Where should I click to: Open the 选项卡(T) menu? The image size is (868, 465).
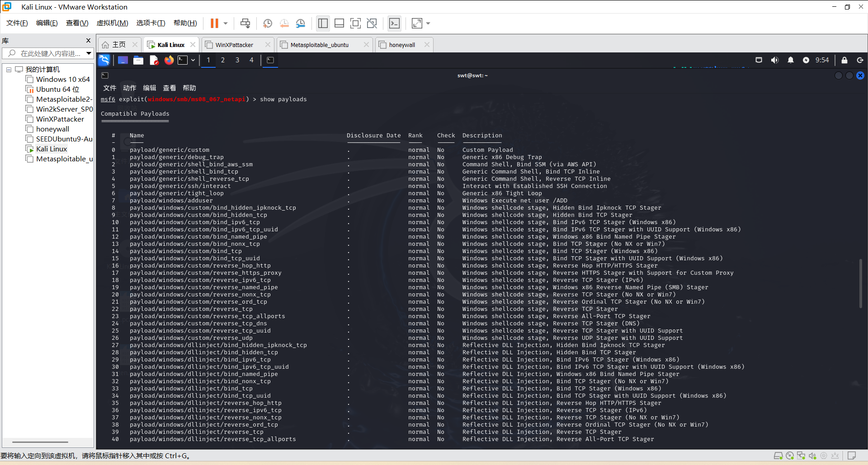coord(151,23)
